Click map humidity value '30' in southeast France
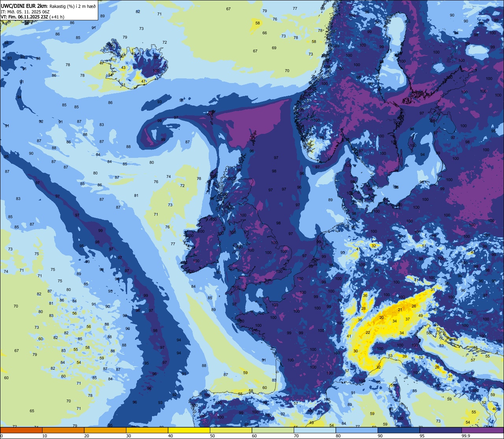The image size is (504, 439). tap(356, 351)
